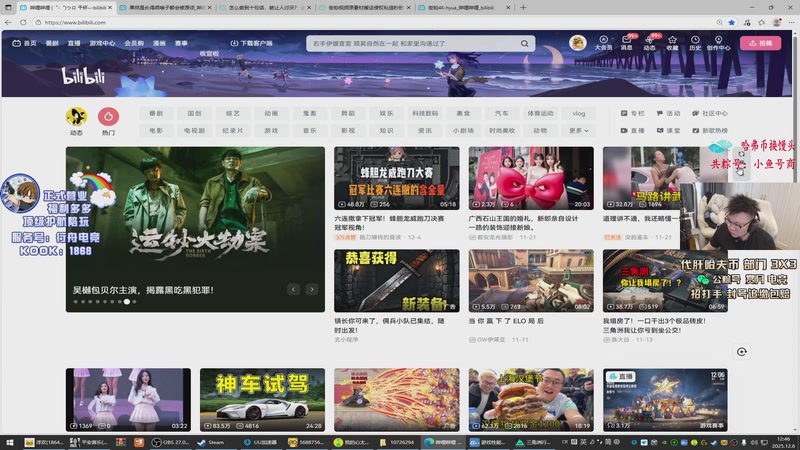Open 社区中心 link

710,113
